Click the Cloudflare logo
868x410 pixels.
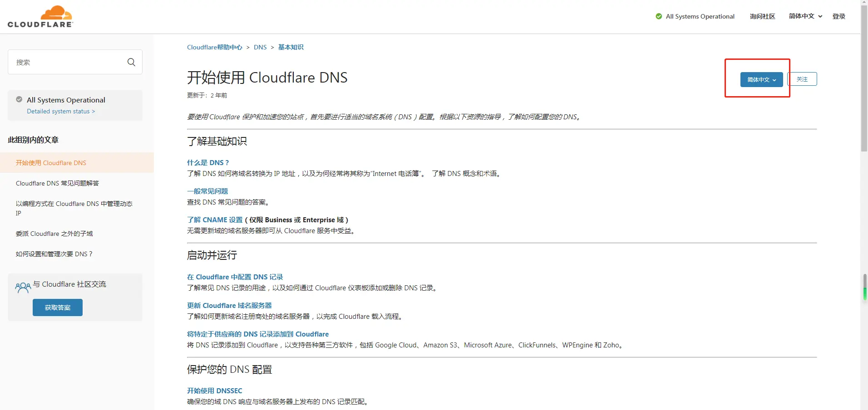pyautogui.click(x=40, y=17)
